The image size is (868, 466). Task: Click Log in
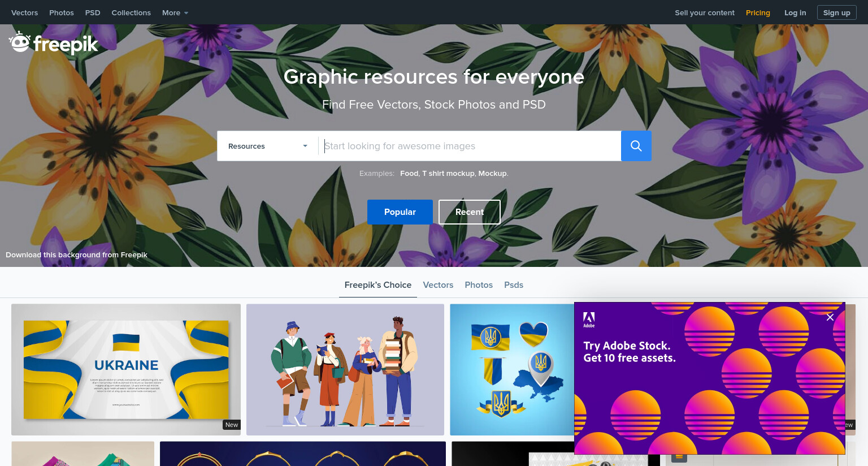(795, 12)
